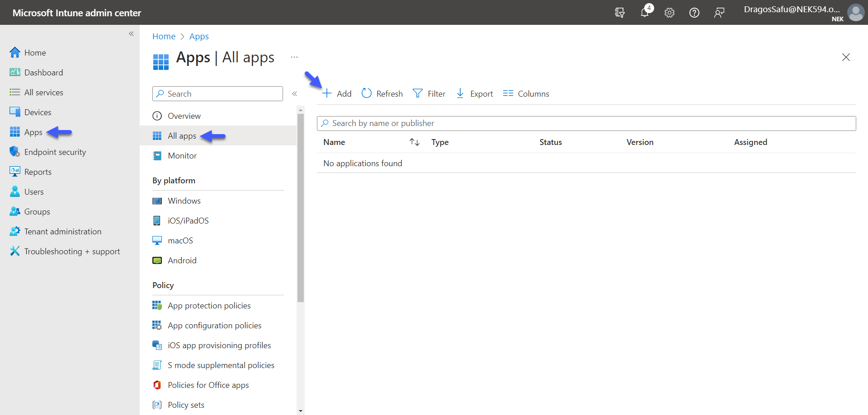Viewport: 868px width, 415px height.
Task: Click the Troubleshooting + support wrench icon
Action: [15, 251]
